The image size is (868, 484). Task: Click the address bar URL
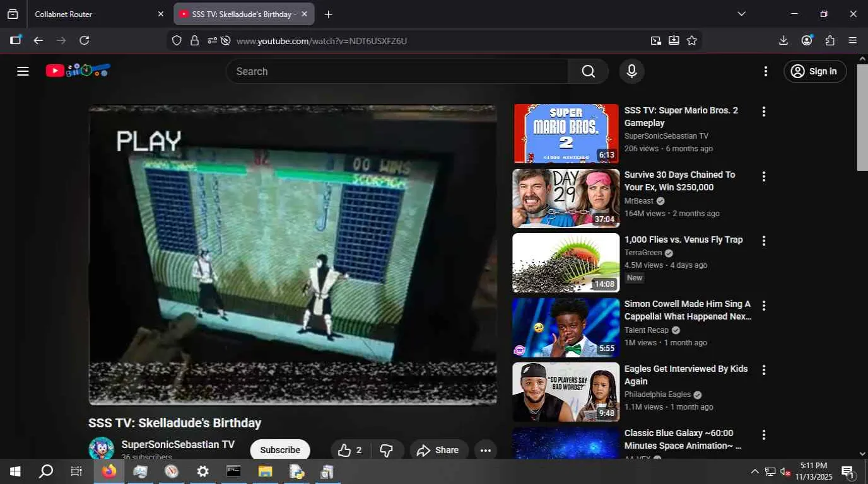point(322,41)
